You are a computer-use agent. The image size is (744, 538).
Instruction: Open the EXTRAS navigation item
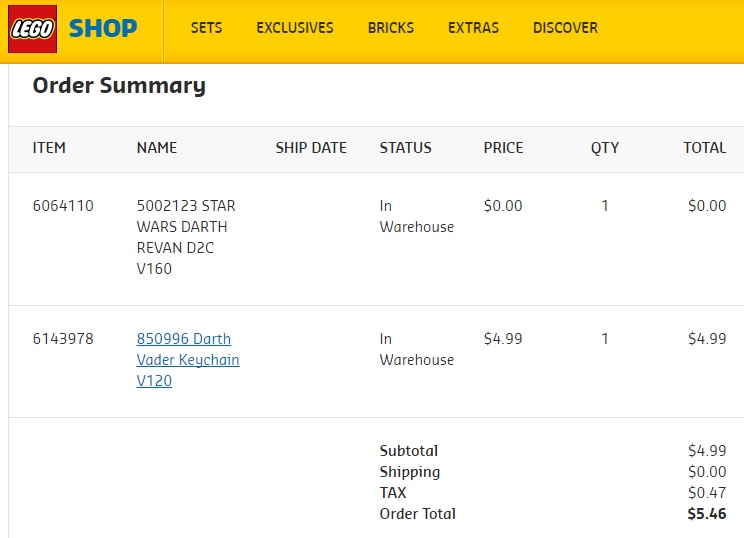473,28
